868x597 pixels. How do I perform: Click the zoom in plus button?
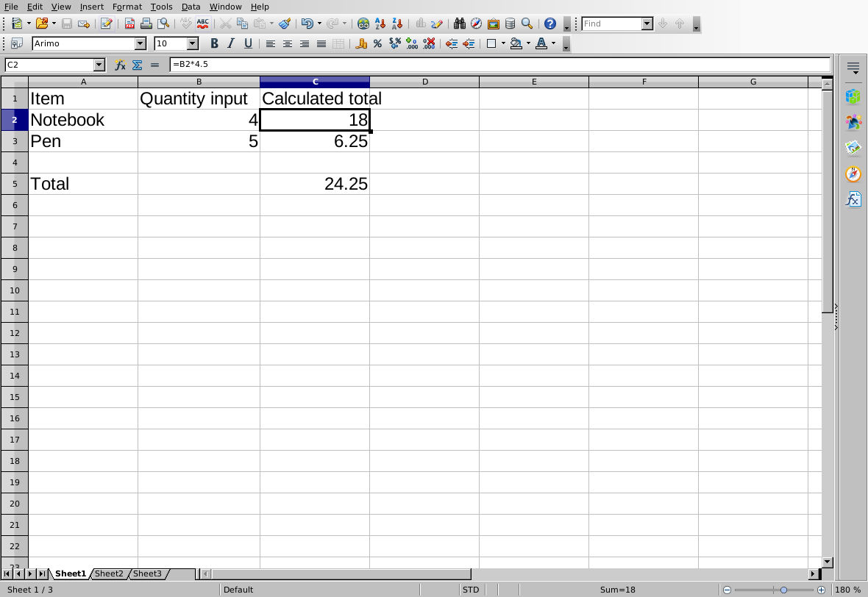tap(822, 590)
